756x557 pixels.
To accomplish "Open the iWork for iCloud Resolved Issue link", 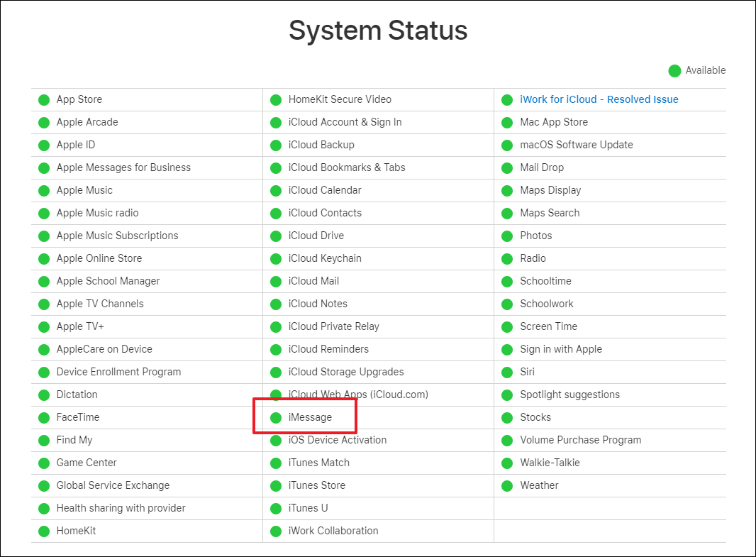I will tap(599, 99).
